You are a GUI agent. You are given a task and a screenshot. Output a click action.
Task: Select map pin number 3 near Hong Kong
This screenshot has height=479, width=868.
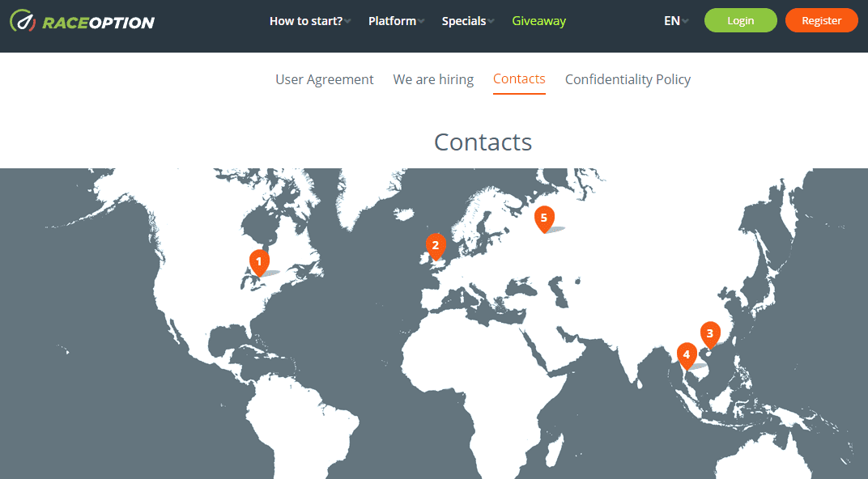tap(710, 333)
